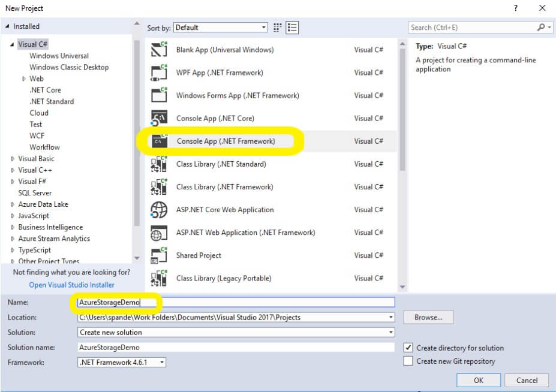Click the Console App (.NET Framework) icon
The image size is (556, 392).
[159, 141]
